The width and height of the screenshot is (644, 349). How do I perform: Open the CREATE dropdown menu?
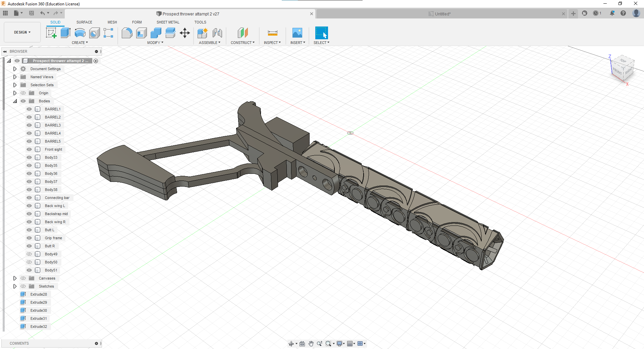pyautogui.click(x=80, y=43)
